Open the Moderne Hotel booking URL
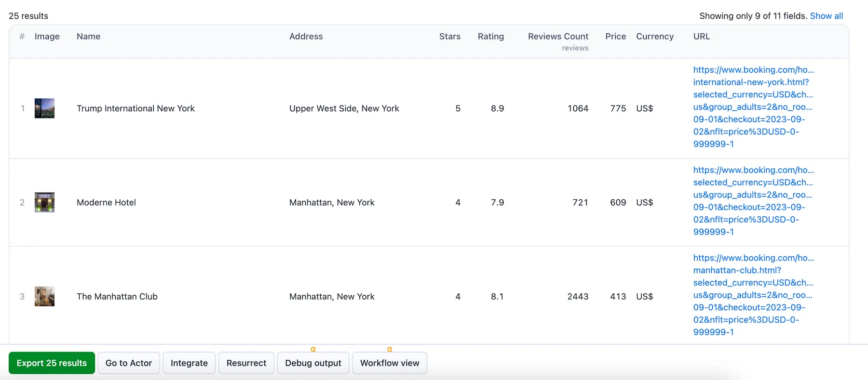This screenshot has height=380, width=868. (753, 201)
